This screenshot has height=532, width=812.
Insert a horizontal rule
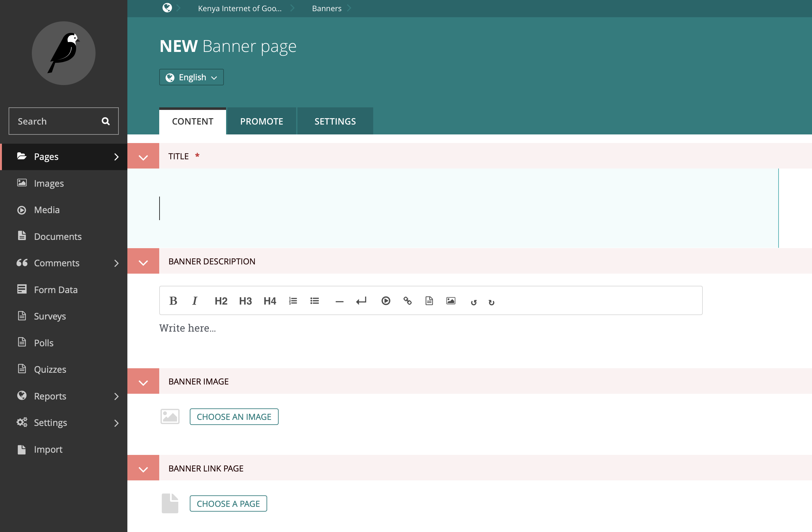[x=339, y=301]
